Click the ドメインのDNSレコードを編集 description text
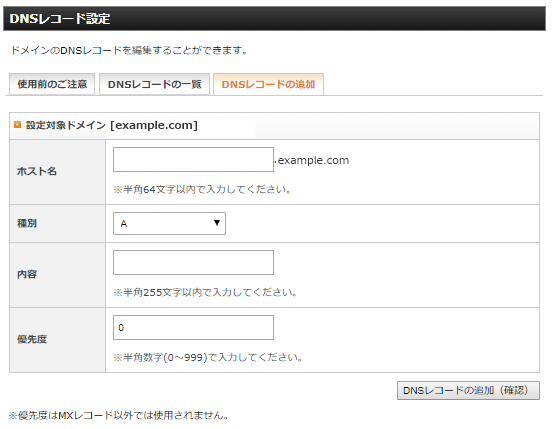Image resolution: width=552 pixels, height=429 pixels. tap(129, 50)
